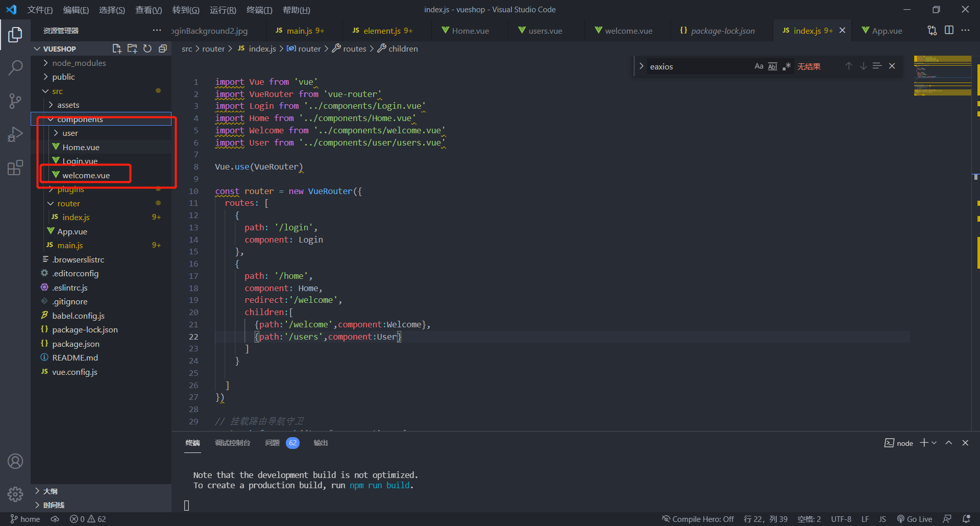Screen dimensions: 980x526
Task: Click the code minimap overview
Action: [942, 76]
